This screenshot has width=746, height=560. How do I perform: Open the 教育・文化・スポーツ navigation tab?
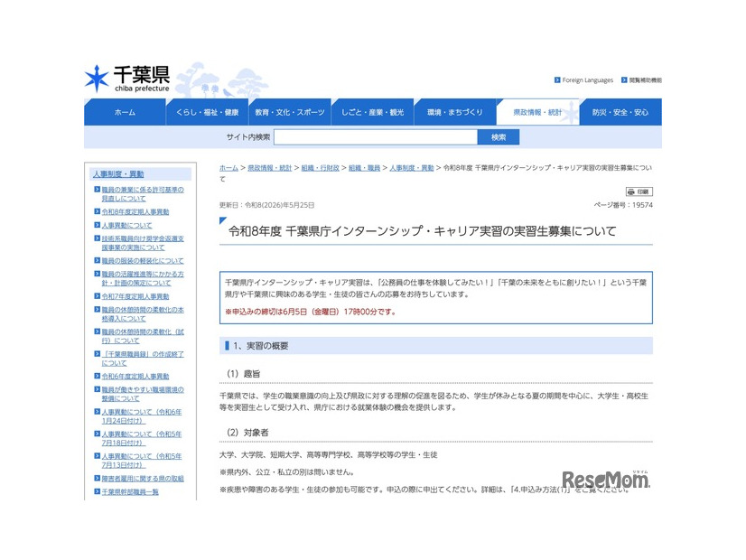[x=290, y=112]
